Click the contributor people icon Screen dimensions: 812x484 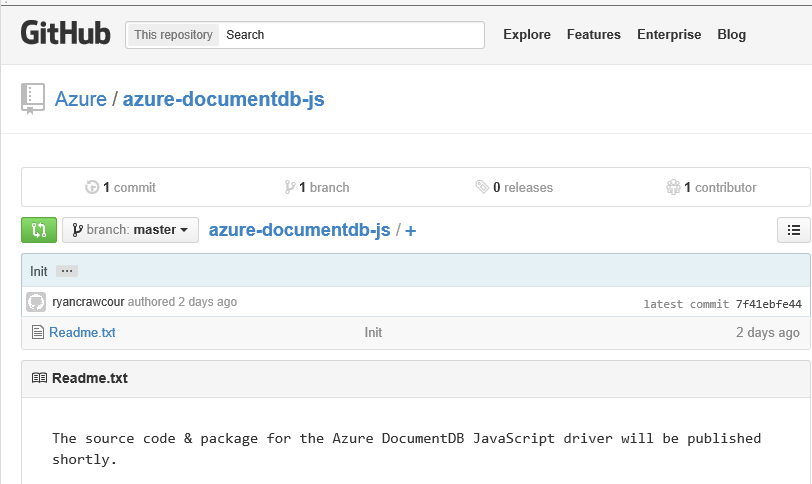673,187
